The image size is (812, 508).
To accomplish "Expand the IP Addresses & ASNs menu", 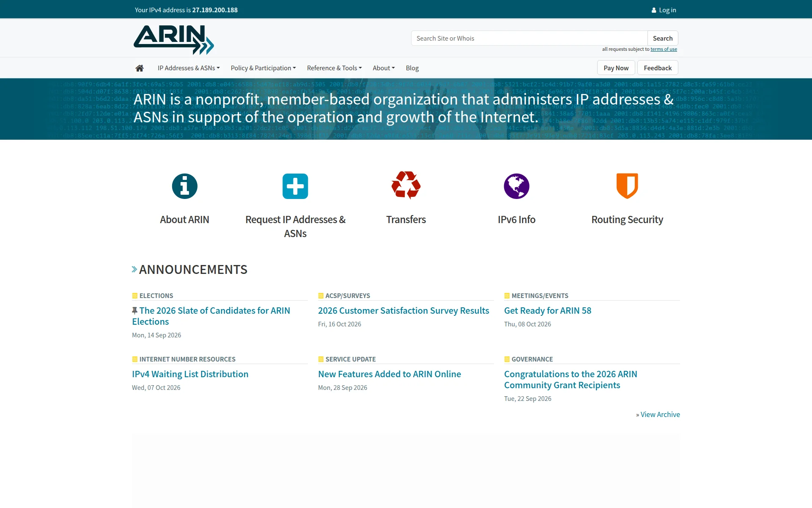I will pyautogui.click(x=189, y=68).
